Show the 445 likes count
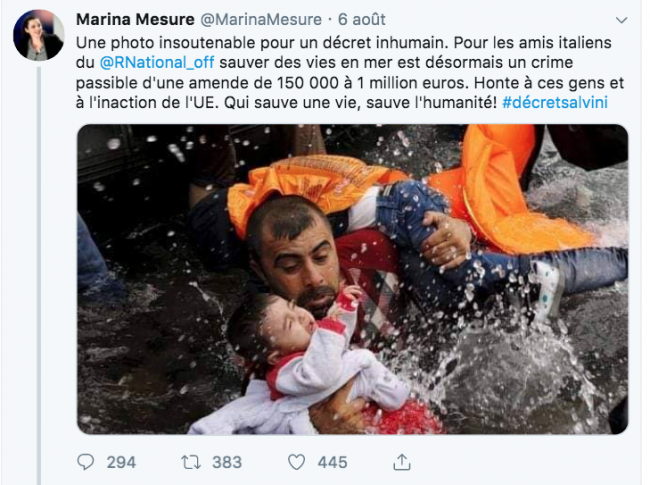The width and height of the screenshot is (650, 485). [x=332, y=462]
